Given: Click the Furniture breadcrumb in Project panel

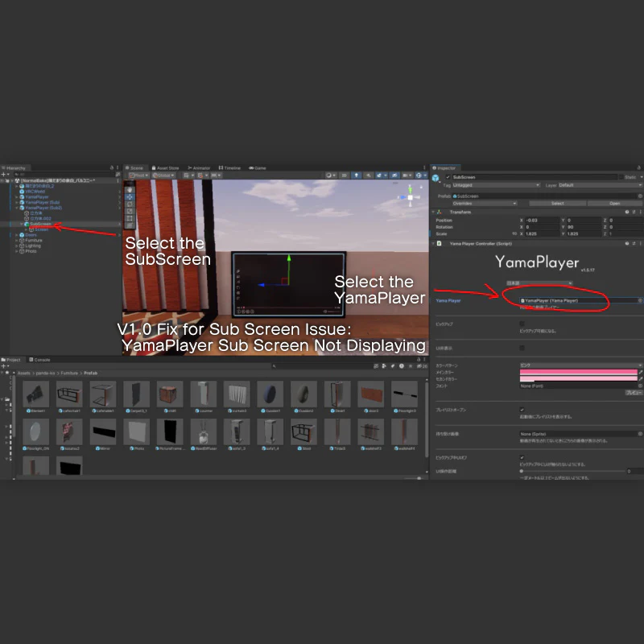Looking at the screenshot, I should point(69,373).
